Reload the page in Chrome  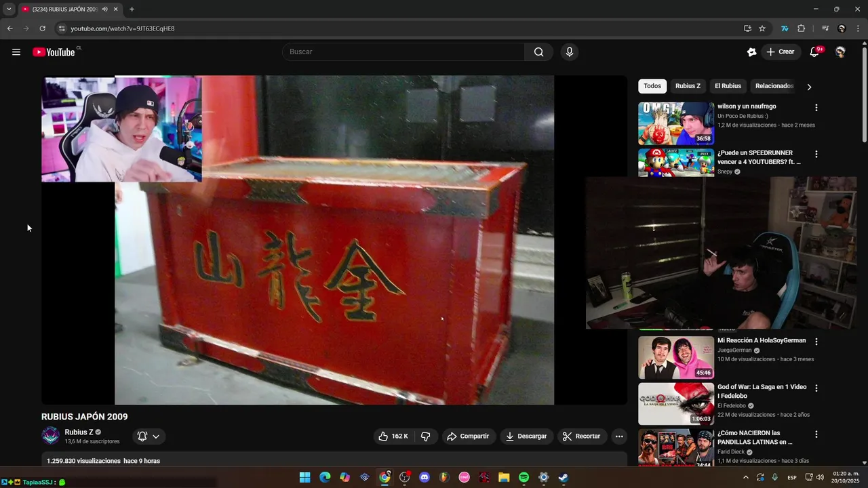click(x=42, y=28)
